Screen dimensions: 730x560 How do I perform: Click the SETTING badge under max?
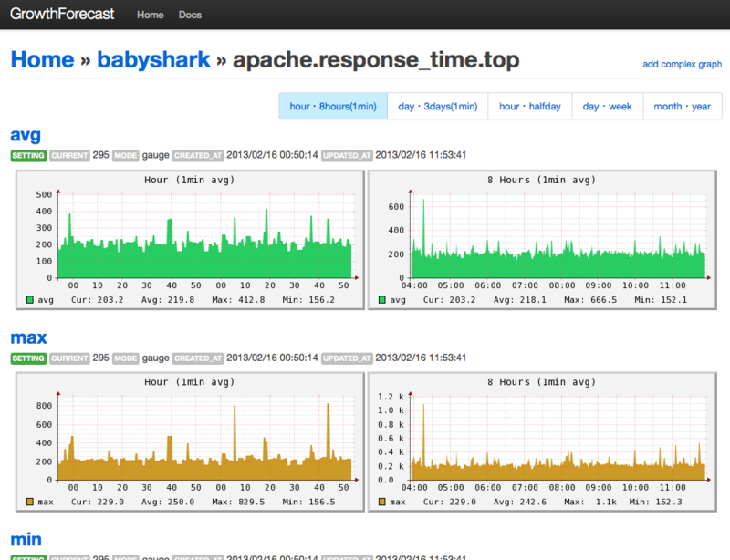click(28, 358)
